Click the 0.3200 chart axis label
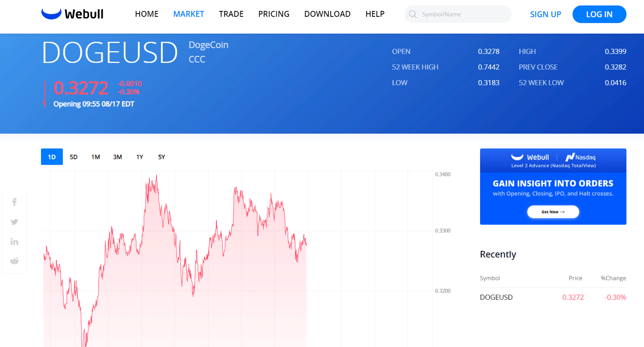 pyautogui.click(x=443, y=291)
